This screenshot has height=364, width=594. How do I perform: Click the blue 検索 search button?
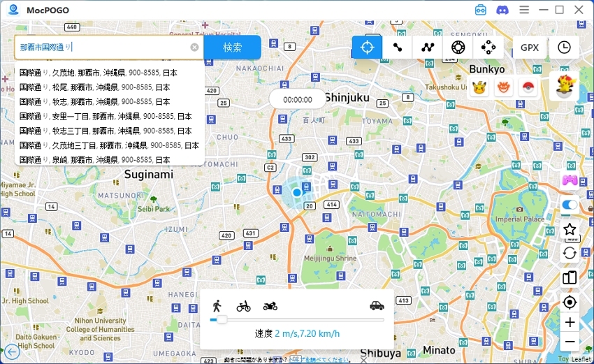(x=232, y=48)
